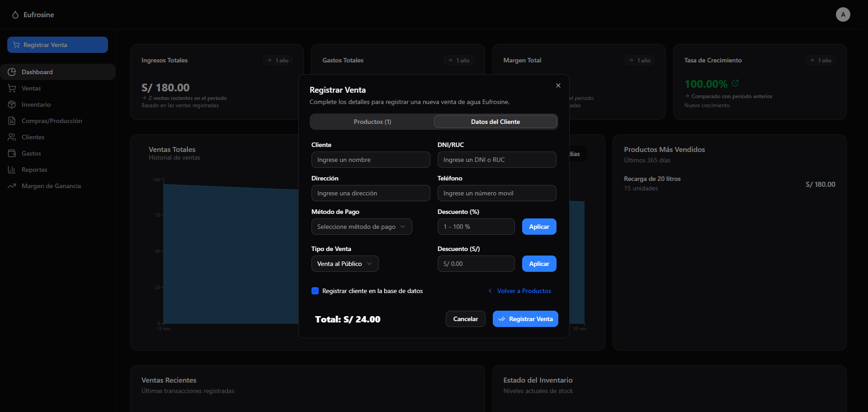This screenshot has height=412, width=868.
Task: Click the Eufrosine water drop logo icon
Action: (15, 15)
